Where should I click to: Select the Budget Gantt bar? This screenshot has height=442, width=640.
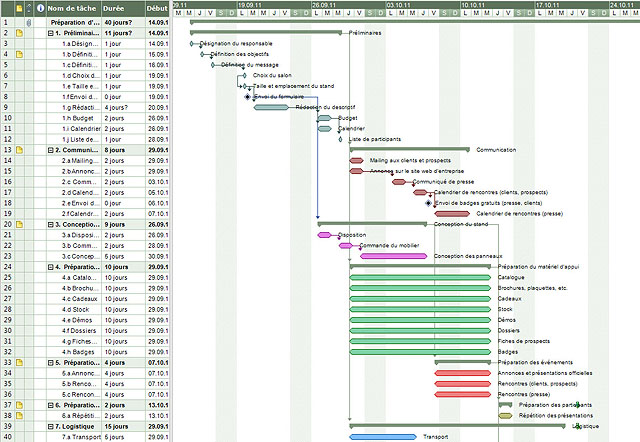coord(324,118)
